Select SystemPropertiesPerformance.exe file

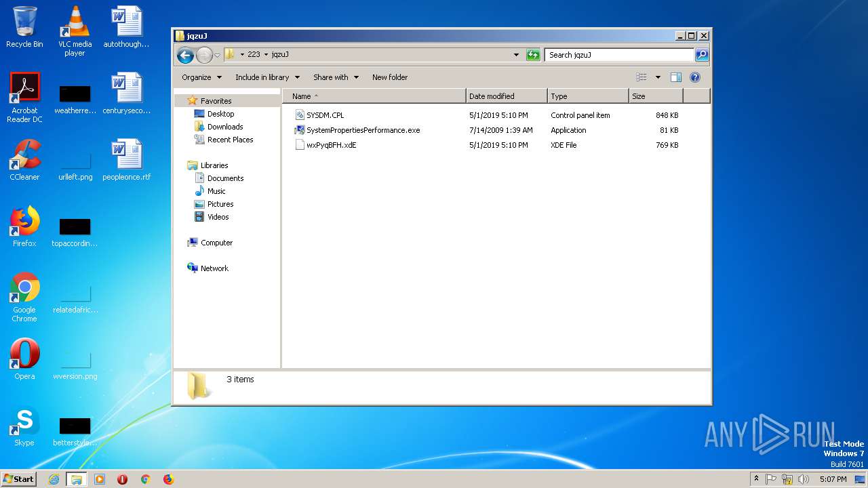coord(363,130)
